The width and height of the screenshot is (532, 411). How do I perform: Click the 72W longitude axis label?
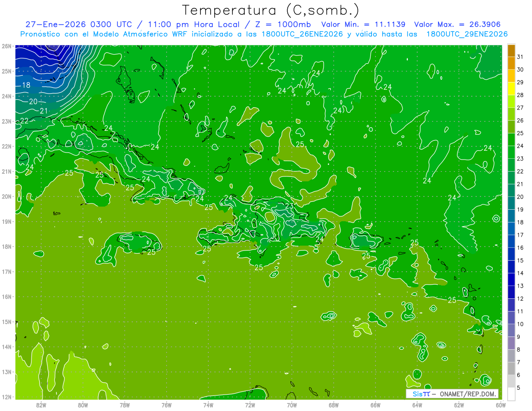[x=250, y=405]
